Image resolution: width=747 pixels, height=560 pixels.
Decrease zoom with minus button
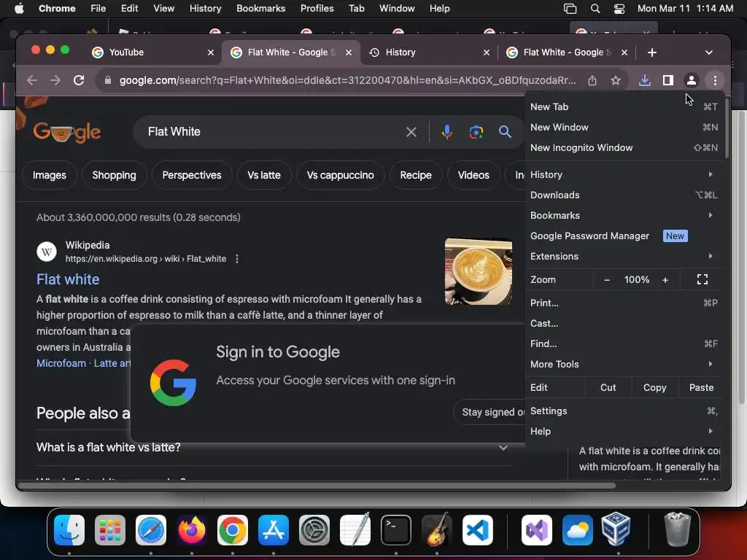pos(606,280)
